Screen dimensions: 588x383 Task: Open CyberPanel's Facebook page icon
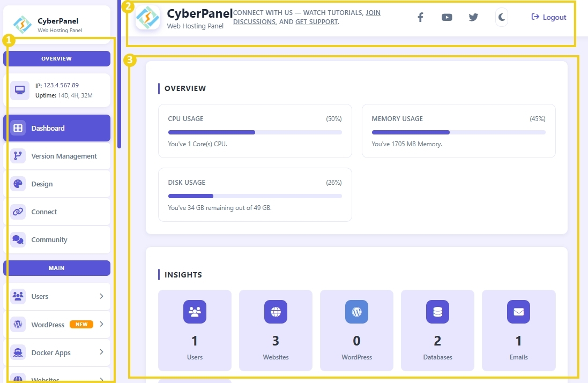click(x=420, y=17)
